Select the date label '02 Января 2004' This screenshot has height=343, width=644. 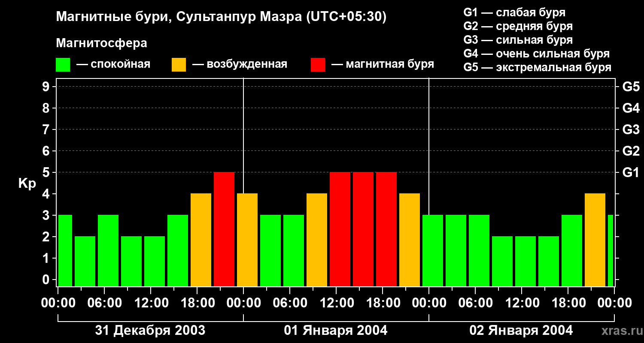pos(521,331)
